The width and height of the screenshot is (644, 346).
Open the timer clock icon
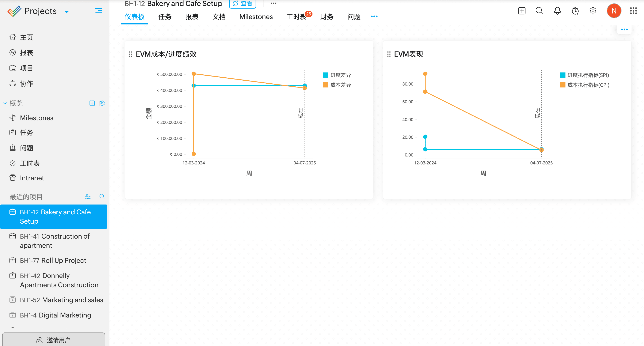[x=575, y=11]
